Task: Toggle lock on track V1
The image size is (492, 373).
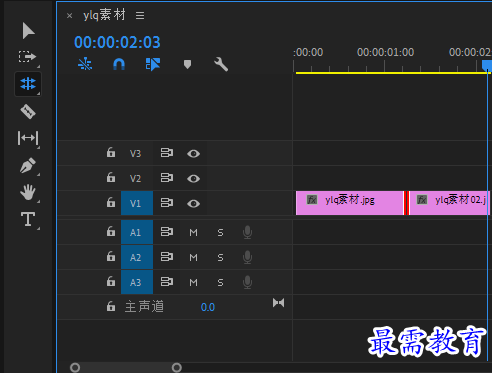Action: 111,203
